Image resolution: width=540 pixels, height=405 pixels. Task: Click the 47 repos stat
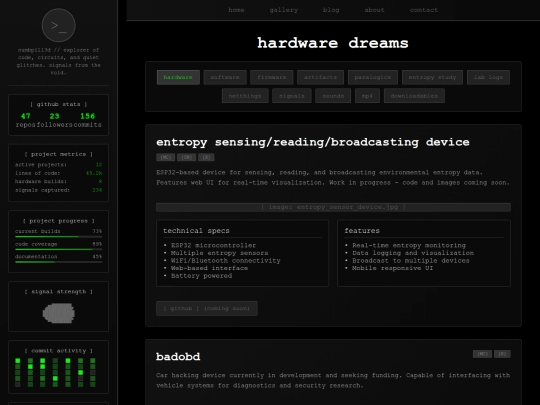coord(25,120)
